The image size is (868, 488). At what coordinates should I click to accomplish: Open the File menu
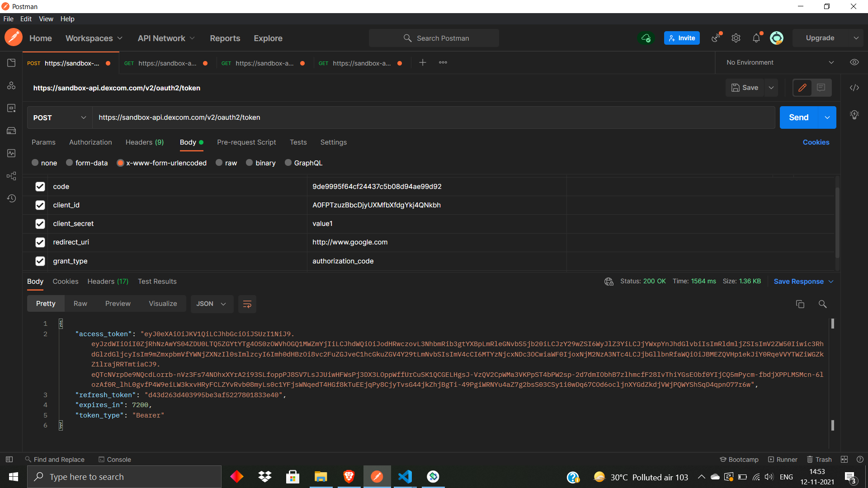tap(9, 19)
